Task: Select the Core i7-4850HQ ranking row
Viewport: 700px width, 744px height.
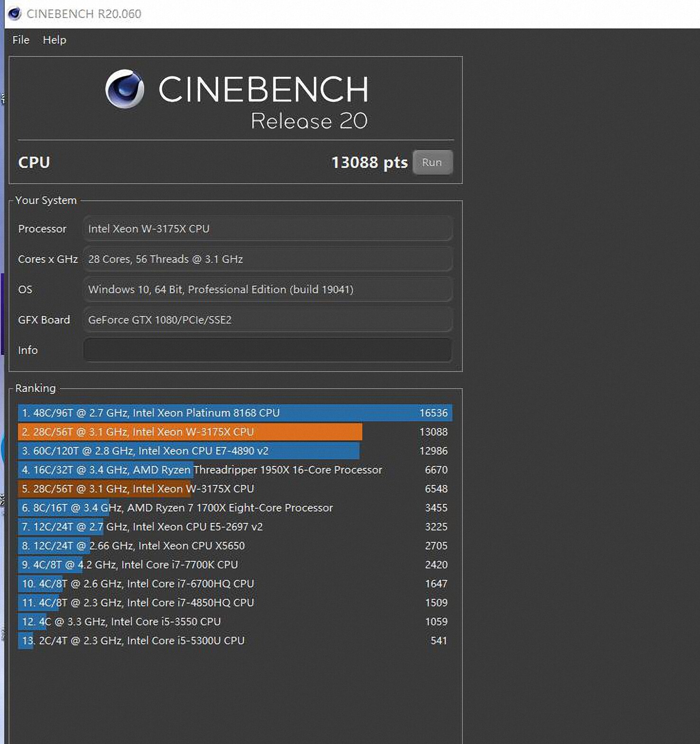Action: (235, 603)
